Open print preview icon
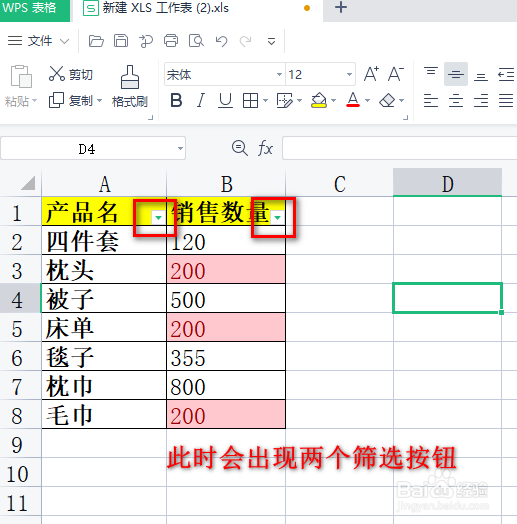Image resolution: width=517 pixels, height=524 pixels. pos(196,41)
